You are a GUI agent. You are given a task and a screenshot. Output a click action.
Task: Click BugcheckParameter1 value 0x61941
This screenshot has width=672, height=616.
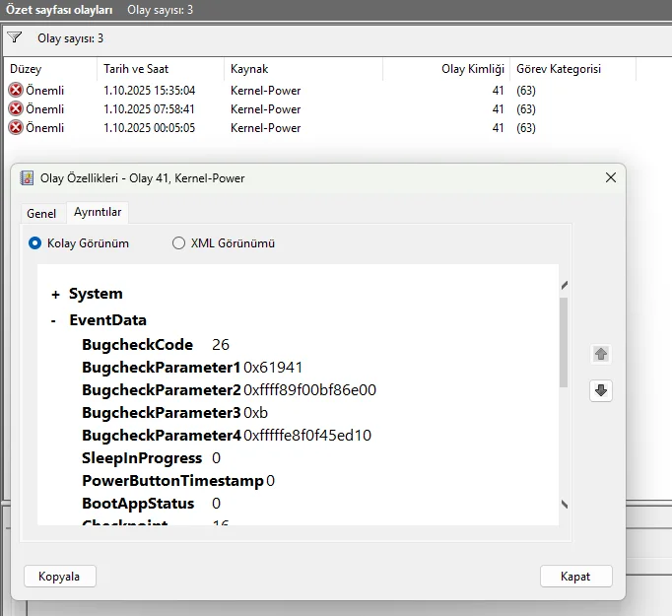[273, 368]
